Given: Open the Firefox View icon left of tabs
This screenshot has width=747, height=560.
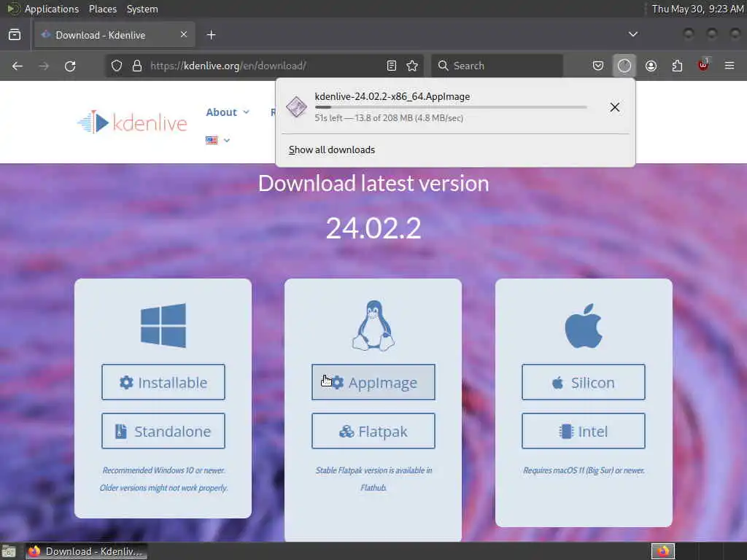Looking at the screenshot, I should [15, 35].
